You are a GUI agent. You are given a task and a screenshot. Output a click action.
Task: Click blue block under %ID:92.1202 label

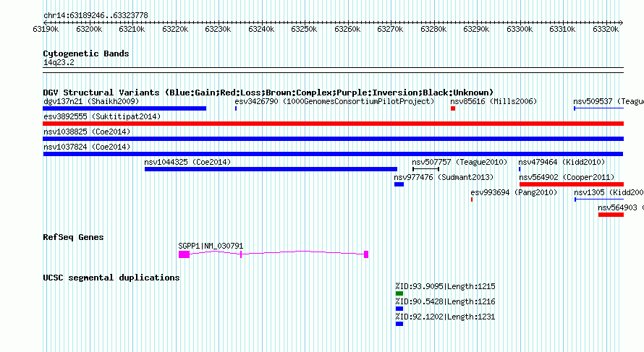(399, 324)
